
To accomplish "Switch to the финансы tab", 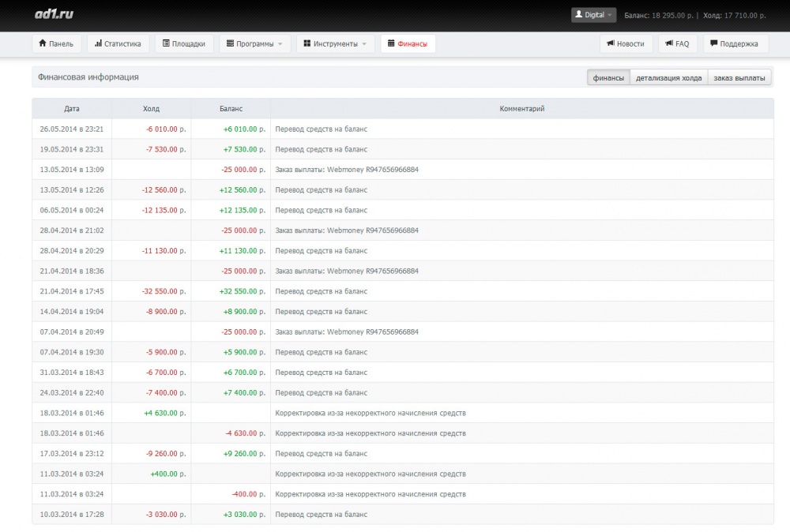I will click(608, 77).
